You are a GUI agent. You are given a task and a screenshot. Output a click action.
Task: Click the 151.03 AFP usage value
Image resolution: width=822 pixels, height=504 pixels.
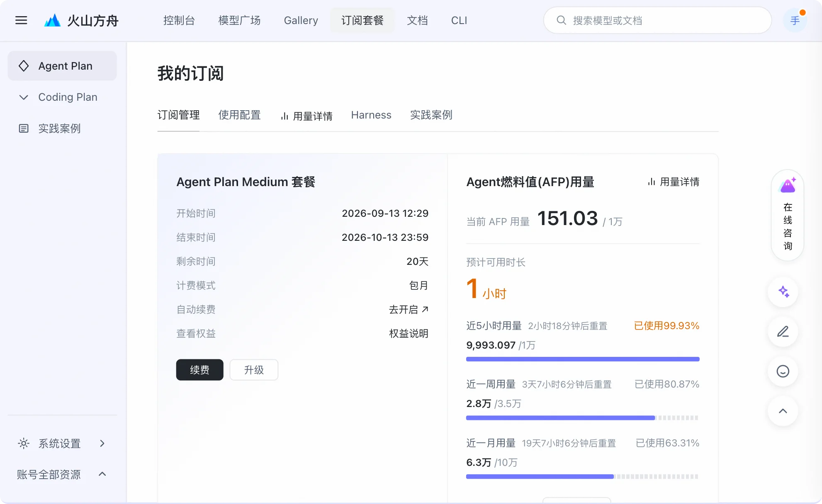point(567,218)
